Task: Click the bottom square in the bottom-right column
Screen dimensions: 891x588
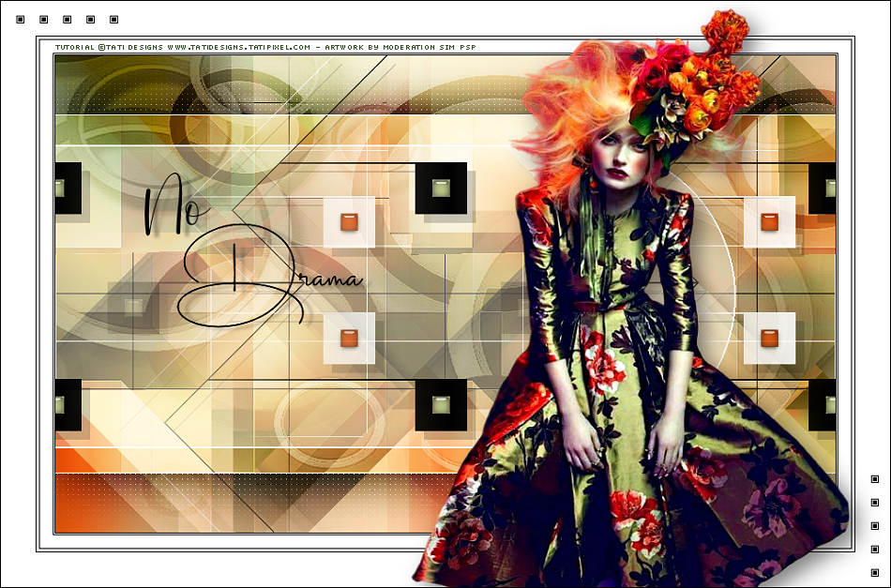Action: [x=875, y=572]
